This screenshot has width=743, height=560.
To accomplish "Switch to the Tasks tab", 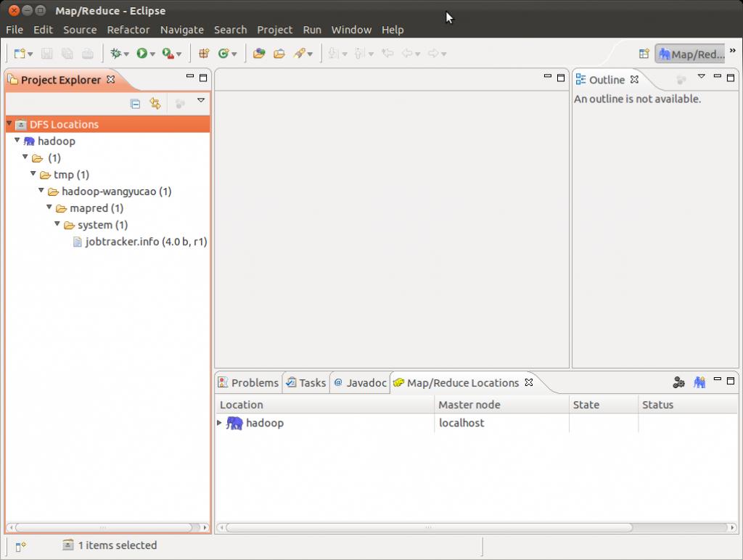I will click(x=306, y=382).
